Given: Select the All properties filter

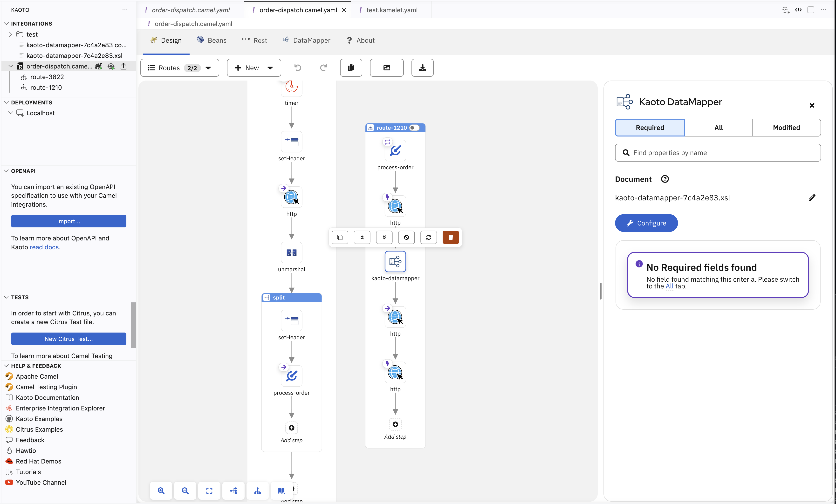Looking at the screenshot, I should click(718, 128).
